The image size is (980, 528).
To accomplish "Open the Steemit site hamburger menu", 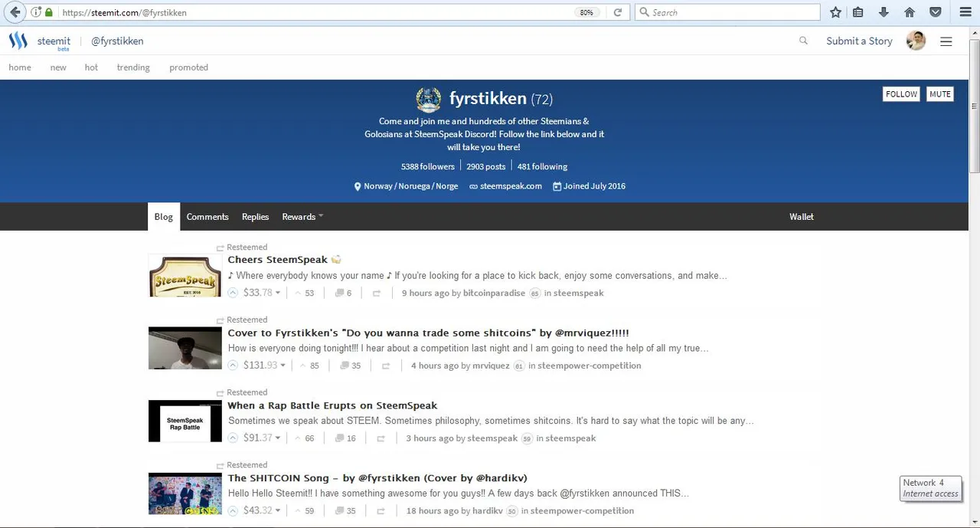I will tap(946, 41).
